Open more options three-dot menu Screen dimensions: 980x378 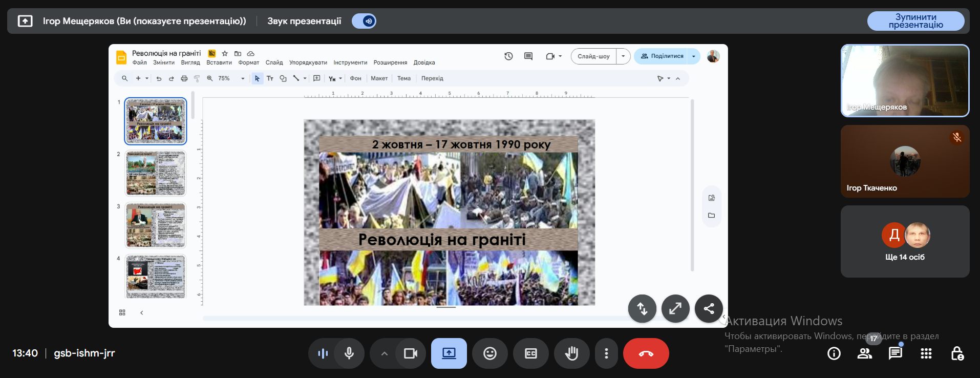point(606,353)
